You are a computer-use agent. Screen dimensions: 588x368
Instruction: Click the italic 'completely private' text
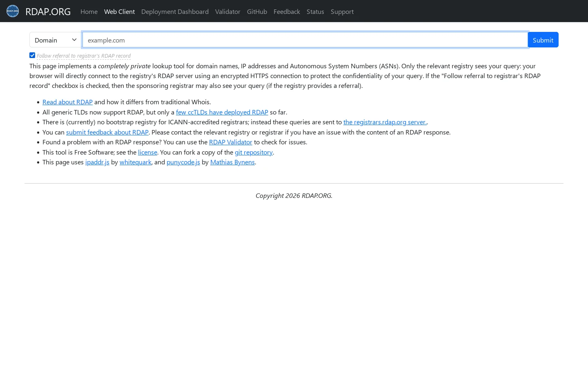pyautogui.click(x=124, y=66)
